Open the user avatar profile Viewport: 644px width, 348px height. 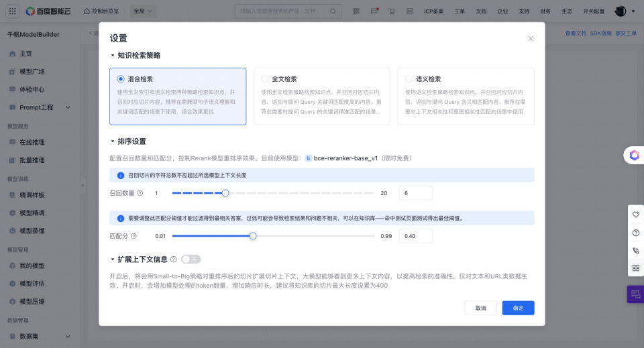pos(620,11)
